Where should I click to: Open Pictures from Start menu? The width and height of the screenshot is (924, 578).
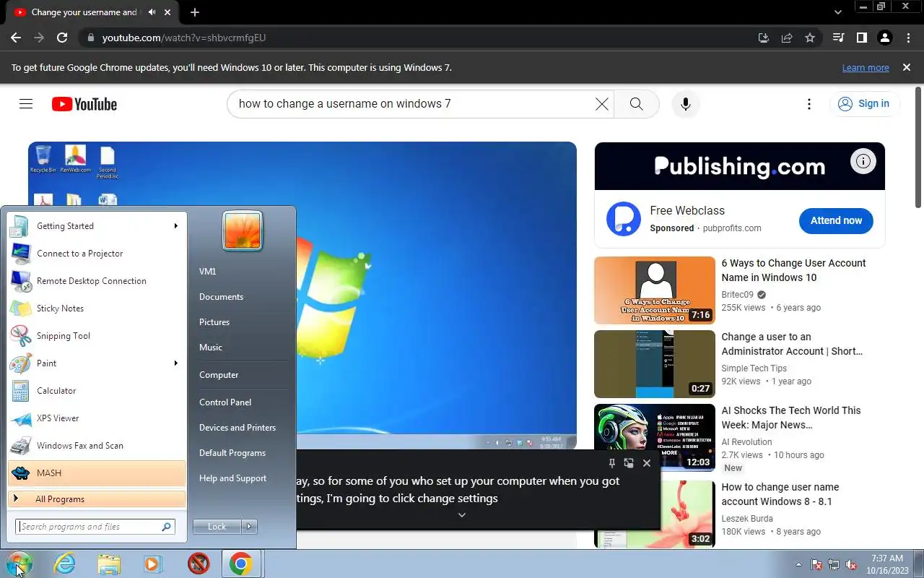coord(214,322)
